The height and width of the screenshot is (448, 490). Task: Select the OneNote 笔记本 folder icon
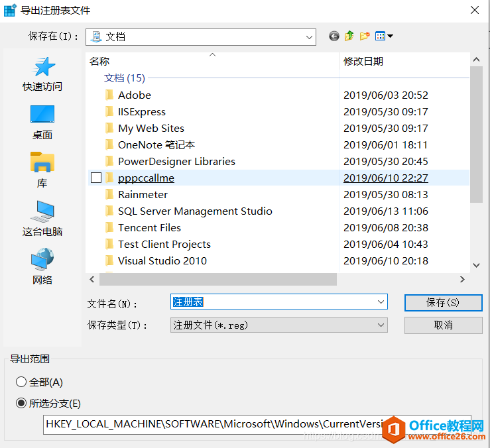(109, 144)
